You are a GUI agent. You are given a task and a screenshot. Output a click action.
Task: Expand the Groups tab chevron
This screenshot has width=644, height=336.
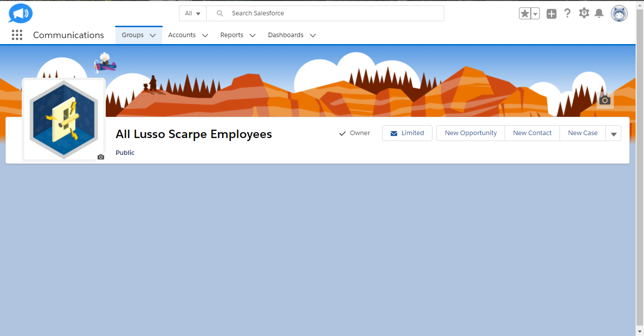click(153, 36)
